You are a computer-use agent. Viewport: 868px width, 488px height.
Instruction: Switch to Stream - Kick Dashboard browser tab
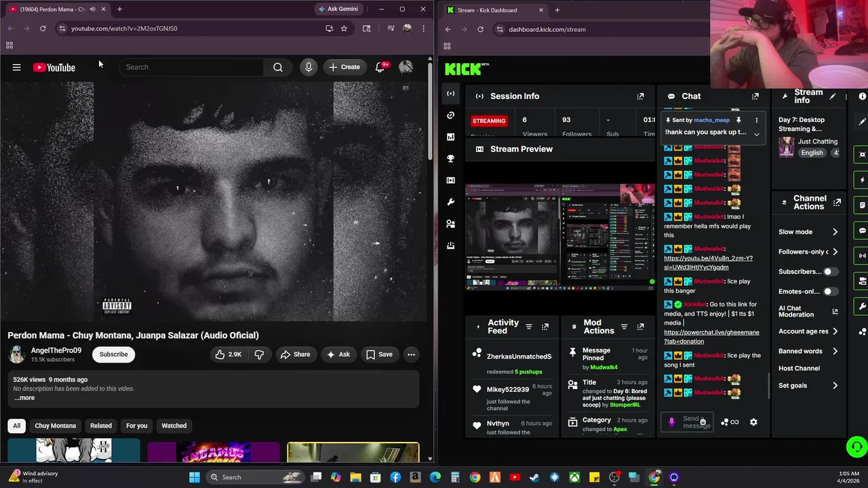[x=494, y=10]
